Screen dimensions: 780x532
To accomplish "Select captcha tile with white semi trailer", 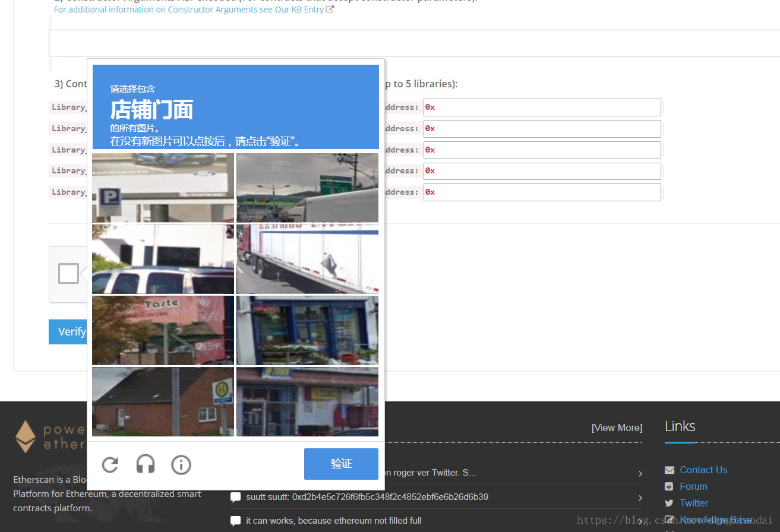I will click(307, 259).
